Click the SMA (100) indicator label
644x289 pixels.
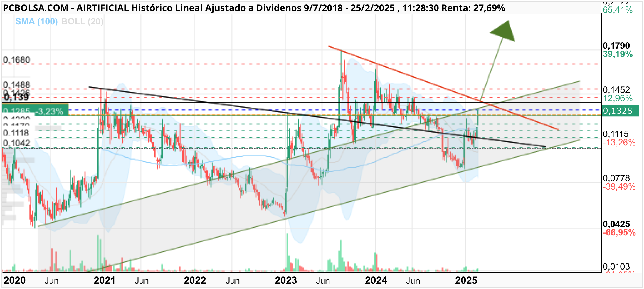pos(36,21)
